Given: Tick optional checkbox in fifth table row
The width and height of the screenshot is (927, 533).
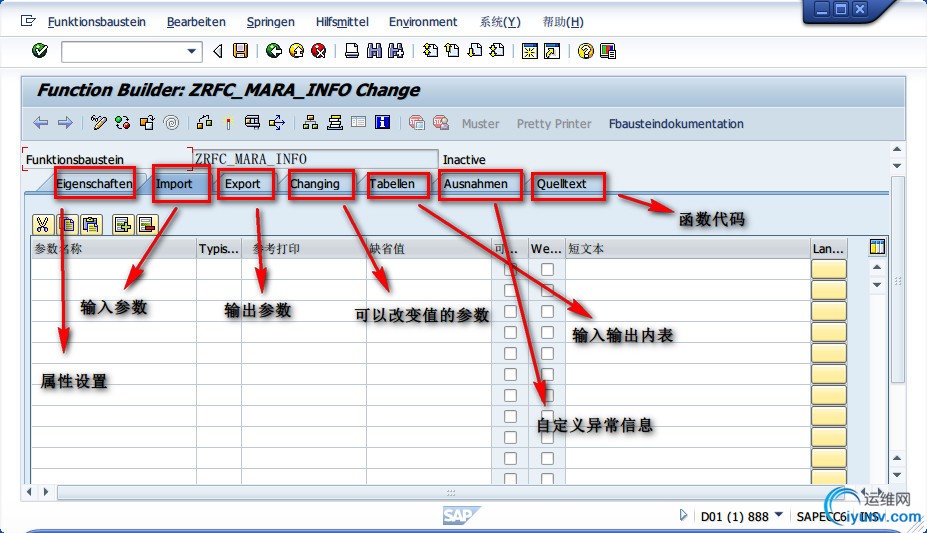Looking at the screenshot, I should 510,353.
